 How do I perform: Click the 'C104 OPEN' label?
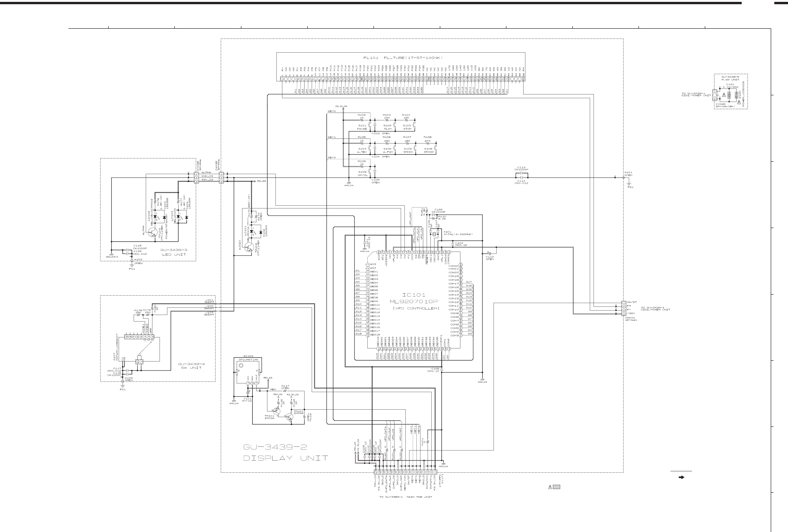tap(380, 157)
